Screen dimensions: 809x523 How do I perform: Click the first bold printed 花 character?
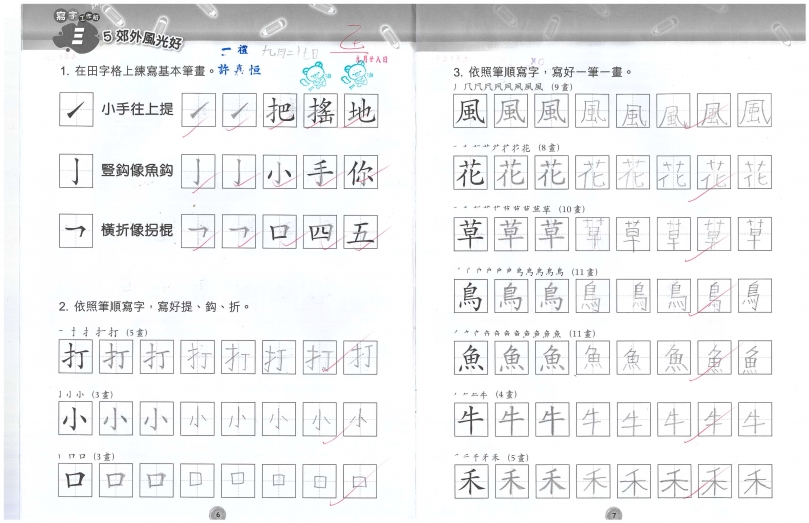point(470,173)
